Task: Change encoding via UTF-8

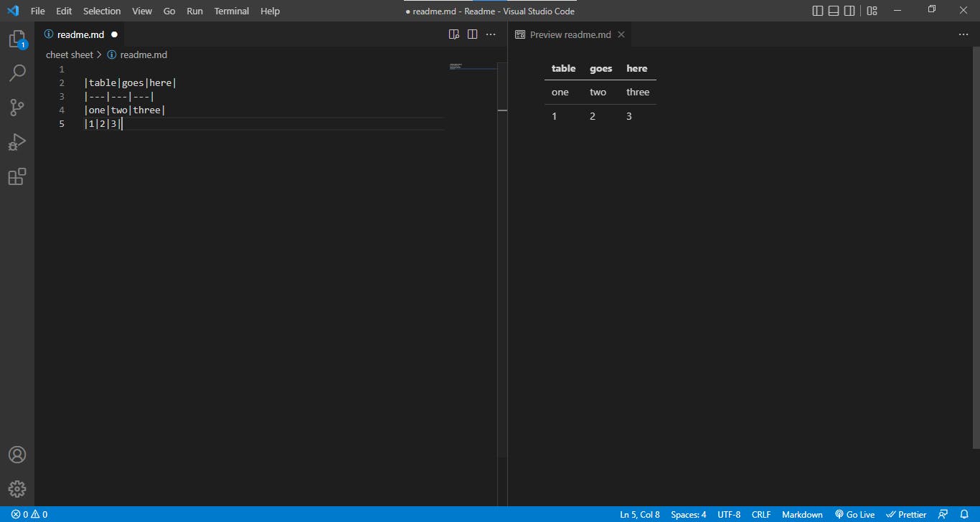Action: point(729,514)
